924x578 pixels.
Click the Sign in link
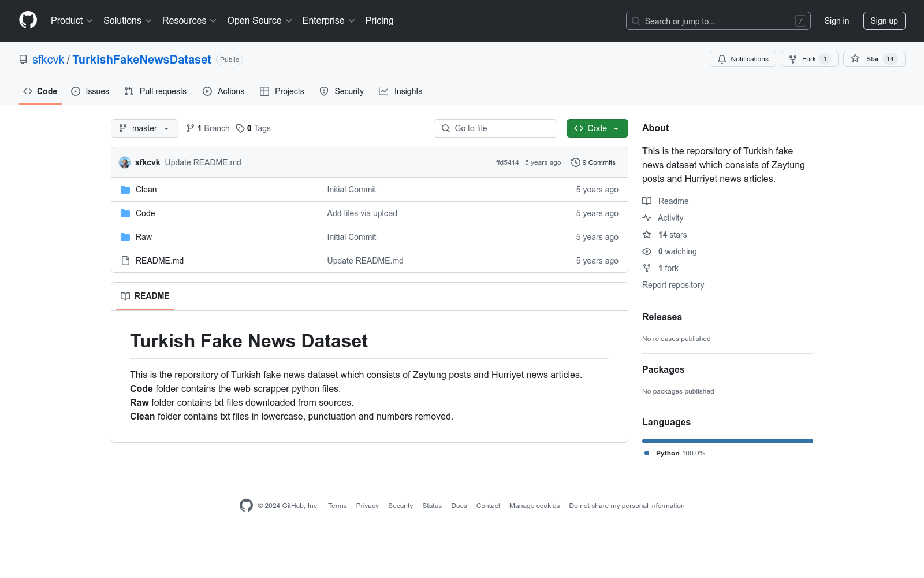click(x=837, y=21)
